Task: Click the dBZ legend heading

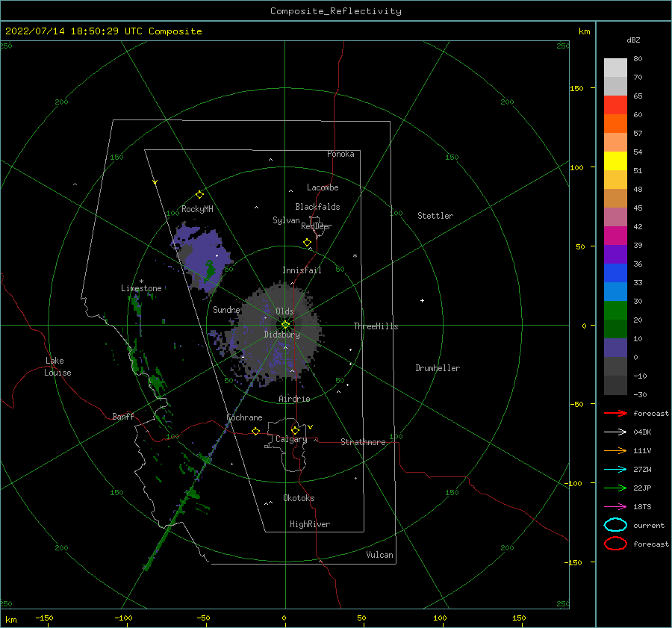Action: click(x=633, y=40)
